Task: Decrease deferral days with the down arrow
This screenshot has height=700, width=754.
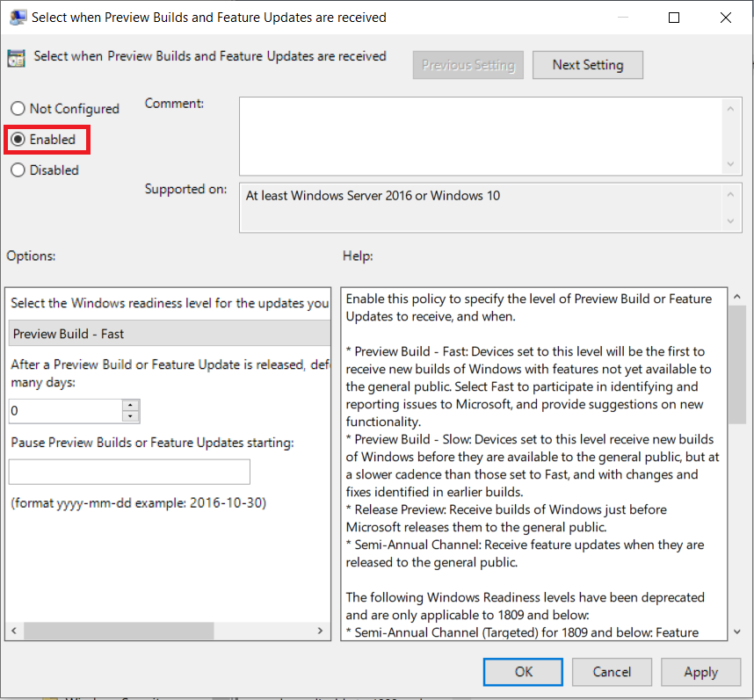Action: point(131,417)
